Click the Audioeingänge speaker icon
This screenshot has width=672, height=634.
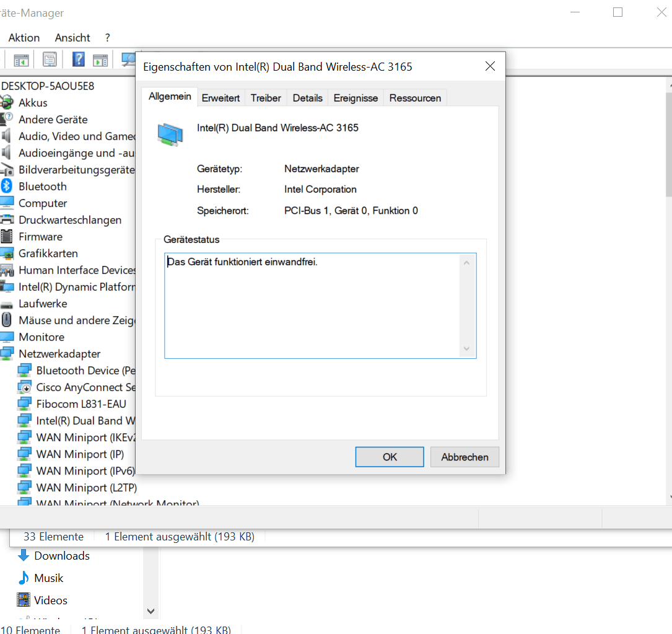[6, 152]
